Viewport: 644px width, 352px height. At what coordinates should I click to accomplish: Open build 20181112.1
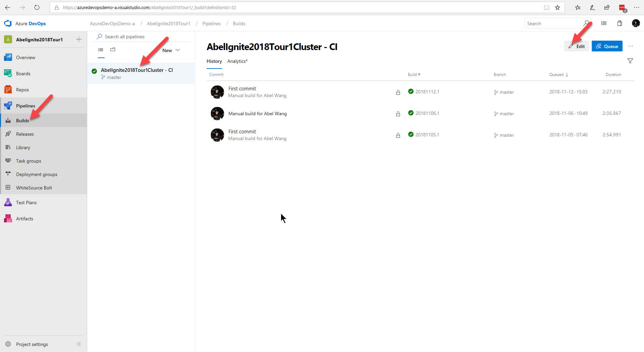(x=427, y=92)
